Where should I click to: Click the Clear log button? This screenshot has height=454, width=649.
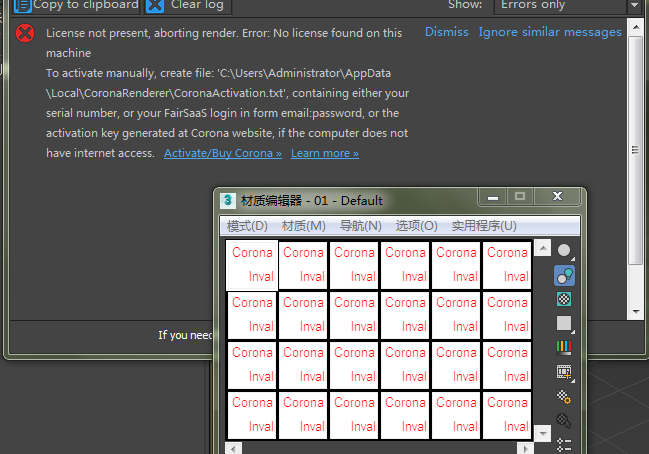click(188, 6)
